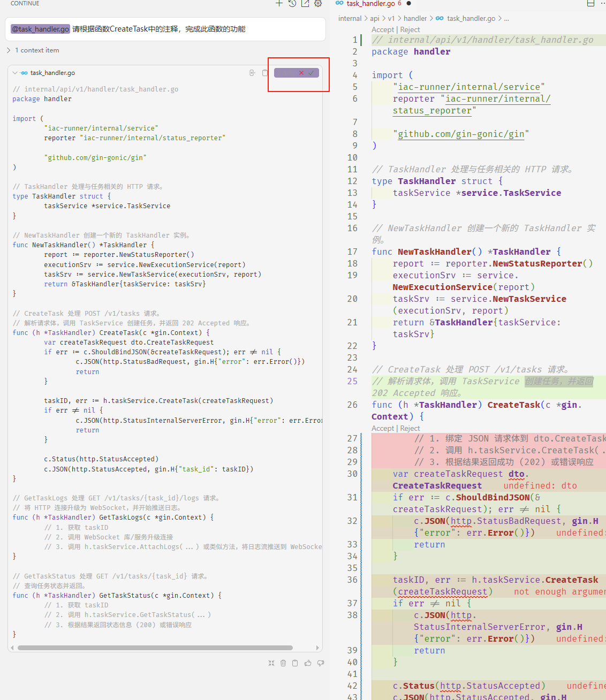Viewport: 606px width, 700px height.
Task: Click the compact conversation arrows icon
Action: tap(271, 663)
